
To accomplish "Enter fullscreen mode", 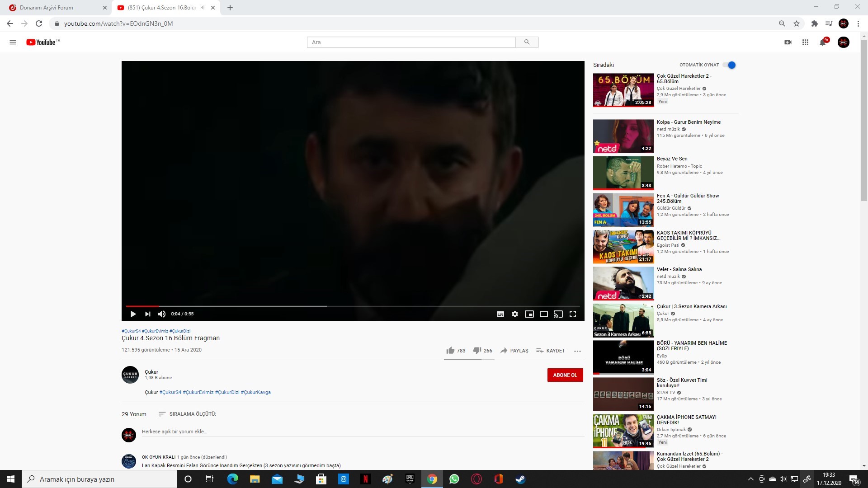I will point(573,314).
